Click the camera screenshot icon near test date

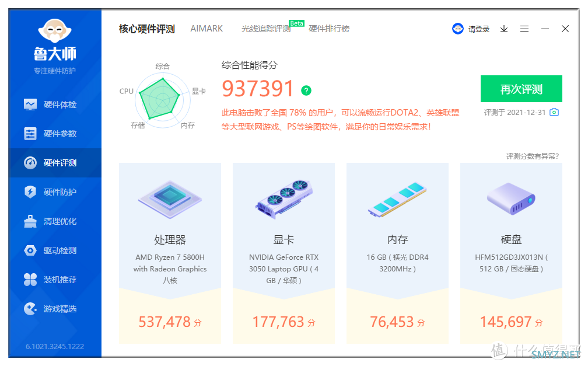[554, 112]
